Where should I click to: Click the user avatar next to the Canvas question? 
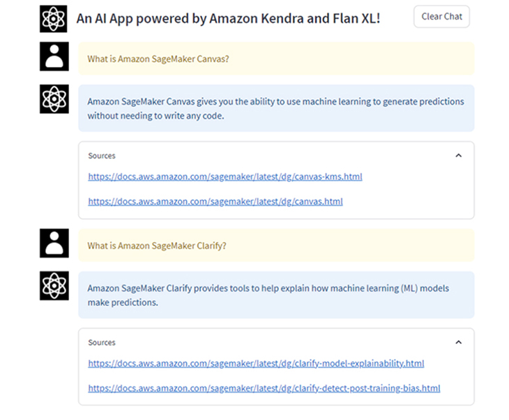[x=54, y=57]
